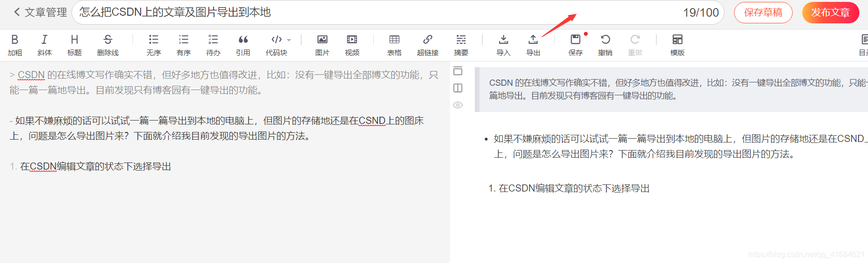Redo the edit with 重做
Screen dimensions: 868x263
click(635, 45)
